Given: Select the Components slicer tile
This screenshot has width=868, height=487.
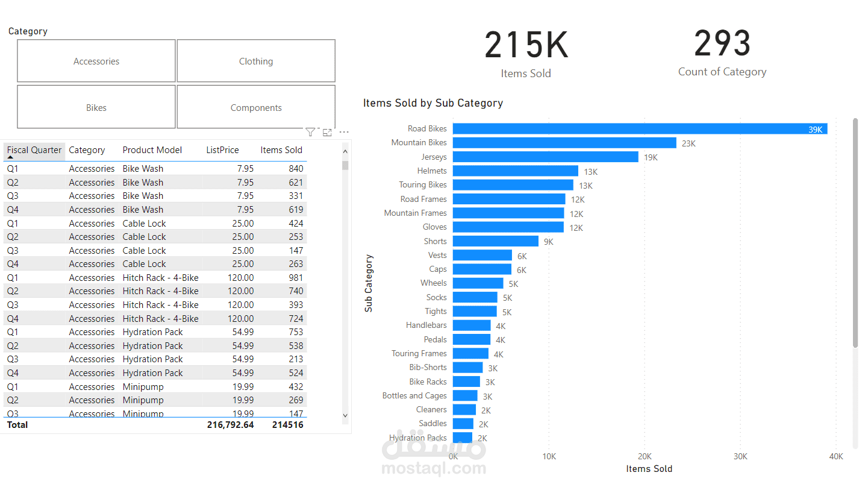Looking at the screenshot, I should tap(256, 107).
